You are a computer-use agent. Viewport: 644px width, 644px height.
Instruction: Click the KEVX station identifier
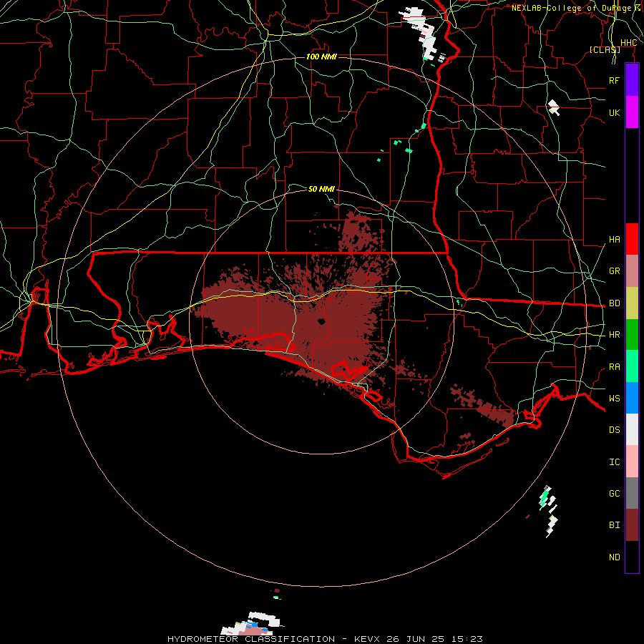pyautogui.click(x=368, y=639)
